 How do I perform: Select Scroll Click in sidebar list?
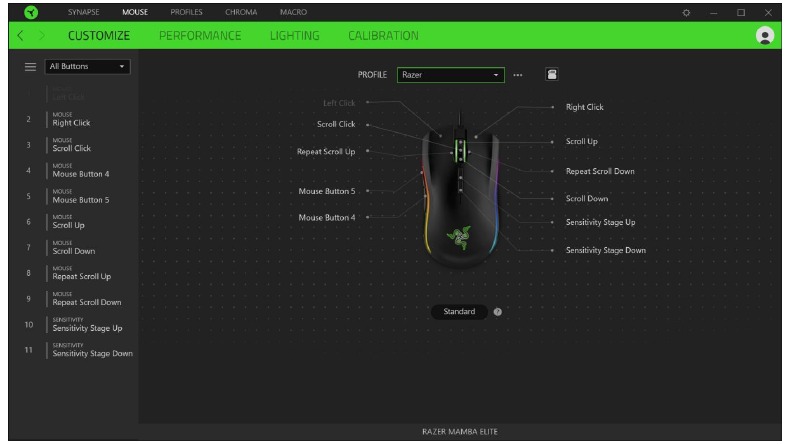coord(71,145)
